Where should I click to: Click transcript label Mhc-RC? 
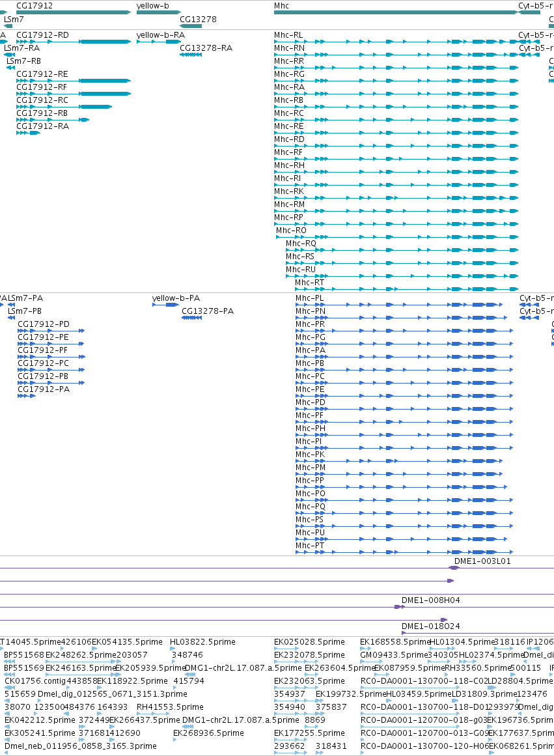(289, 113)
